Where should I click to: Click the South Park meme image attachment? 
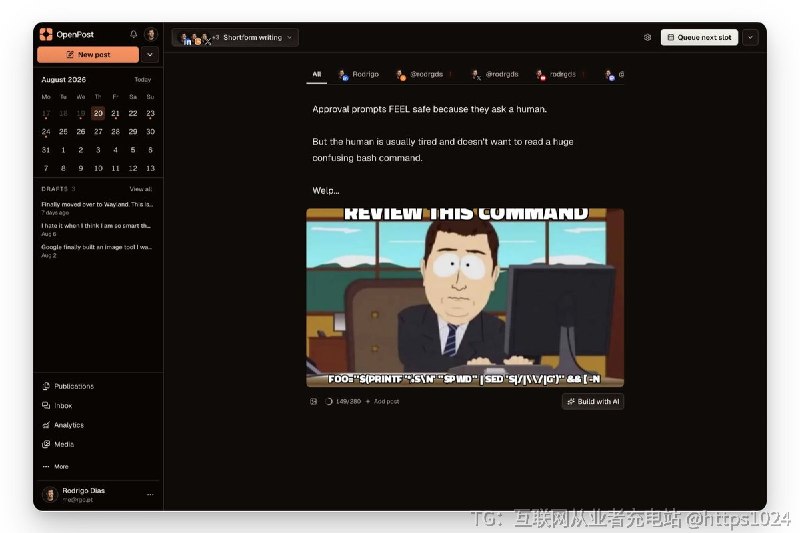click(x=465, y=297)
